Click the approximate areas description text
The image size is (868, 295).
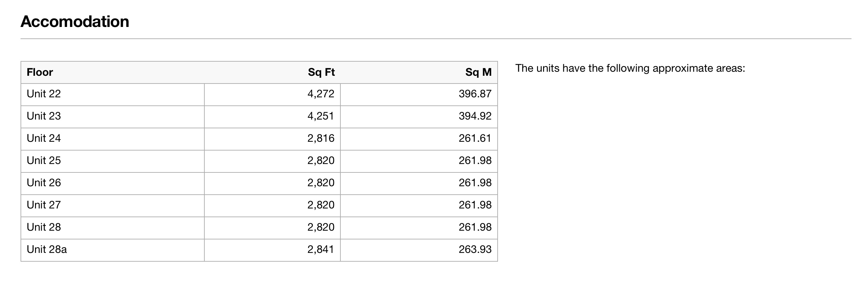[630, 68]
